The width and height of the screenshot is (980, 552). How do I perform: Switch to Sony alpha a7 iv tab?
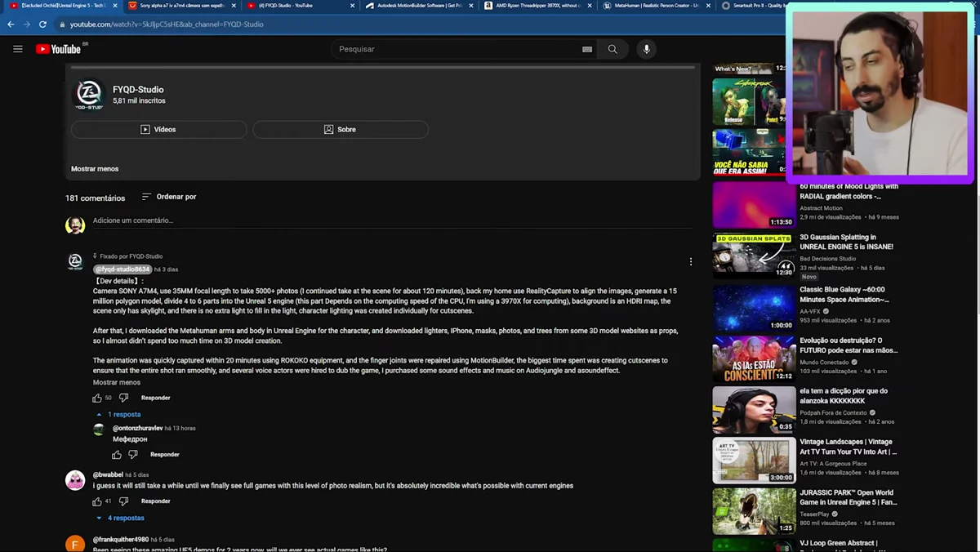181,6
